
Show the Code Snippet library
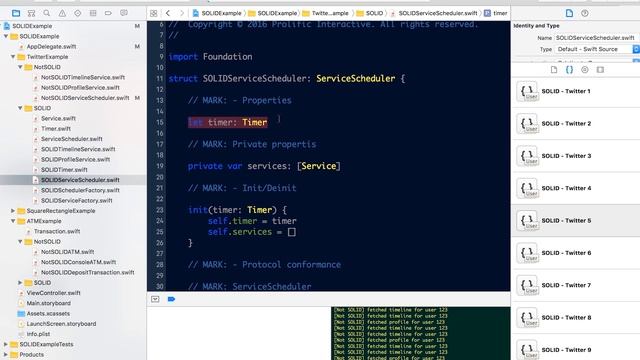(569, 70)
